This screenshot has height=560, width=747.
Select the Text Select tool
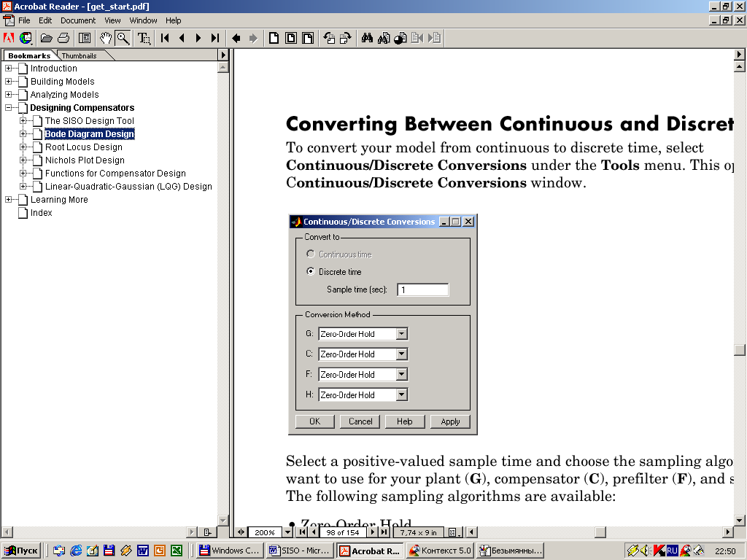144,38
